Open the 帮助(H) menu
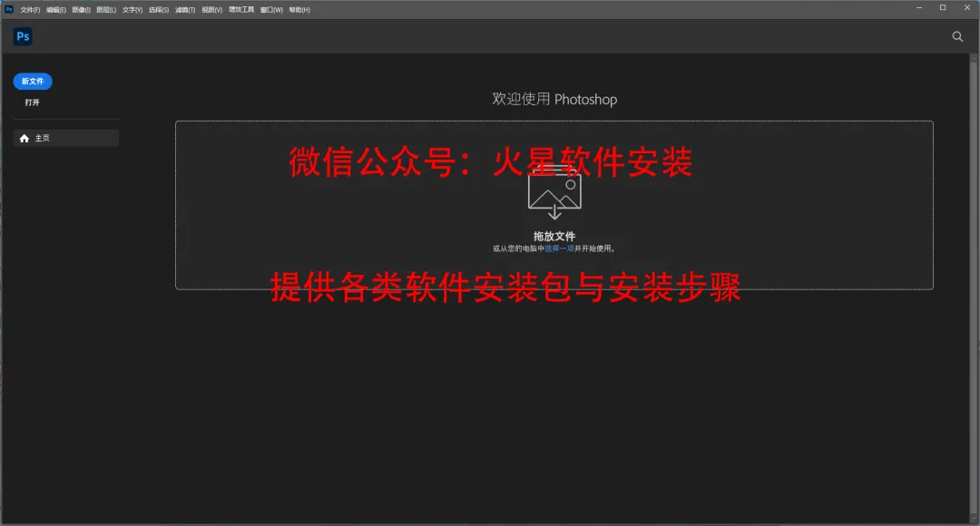980x526 pixels. (x=299, y=10)
